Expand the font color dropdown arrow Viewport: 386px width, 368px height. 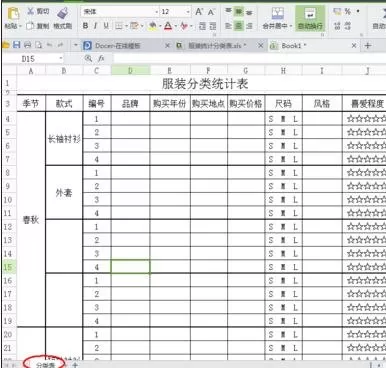coord(175,26)
